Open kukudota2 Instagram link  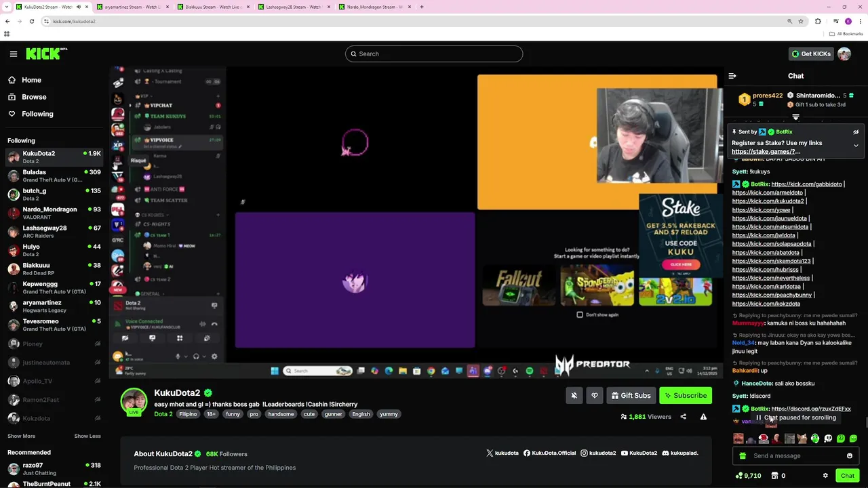(x=597, y=453)
